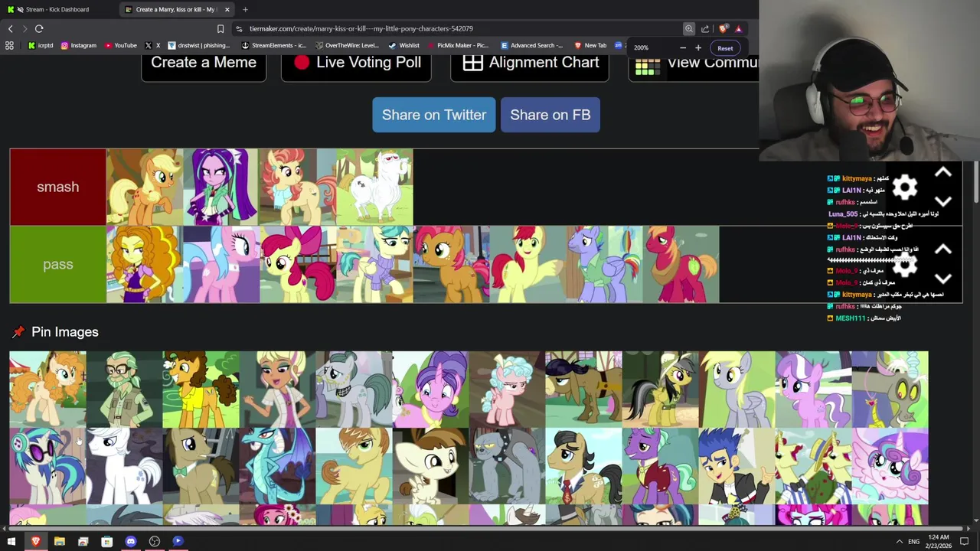Move smash row up with arrow
Screen dimensions: 980x551
tap(943, 173)
